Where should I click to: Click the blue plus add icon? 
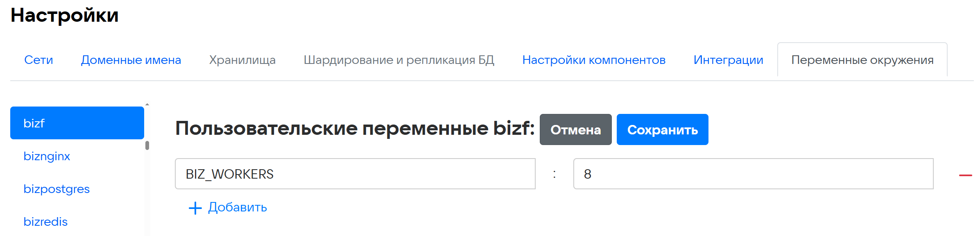(x=195, y=208)
